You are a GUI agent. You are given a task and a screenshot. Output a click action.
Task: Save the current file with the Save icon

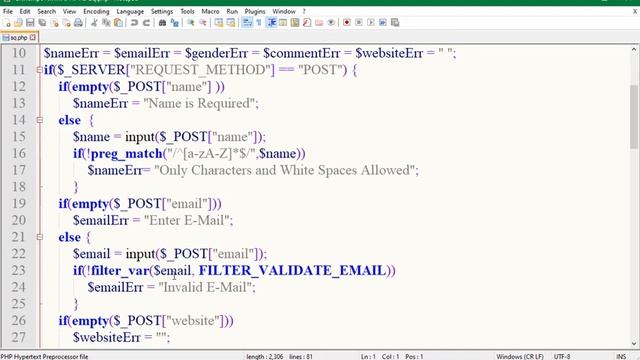30,23
